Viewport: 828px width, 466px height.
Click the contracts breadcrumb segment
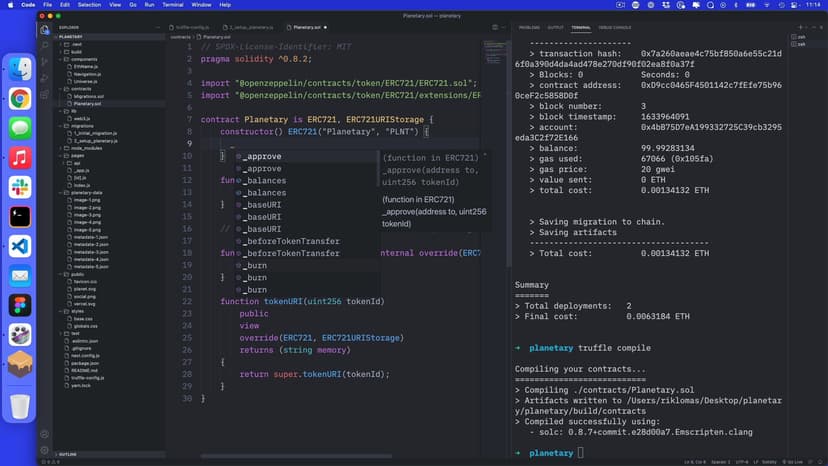[181, 37]
